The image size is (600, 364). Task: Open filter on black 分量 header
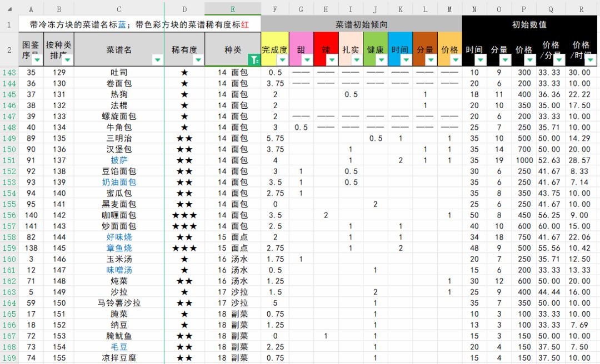pos(505,59)
